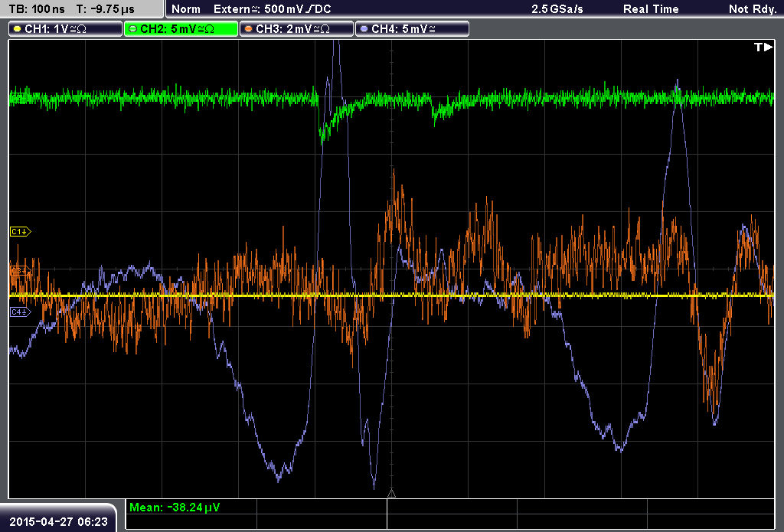Select the CH2: 5mV channel tab
784x532 pixels.
[181, 29]
